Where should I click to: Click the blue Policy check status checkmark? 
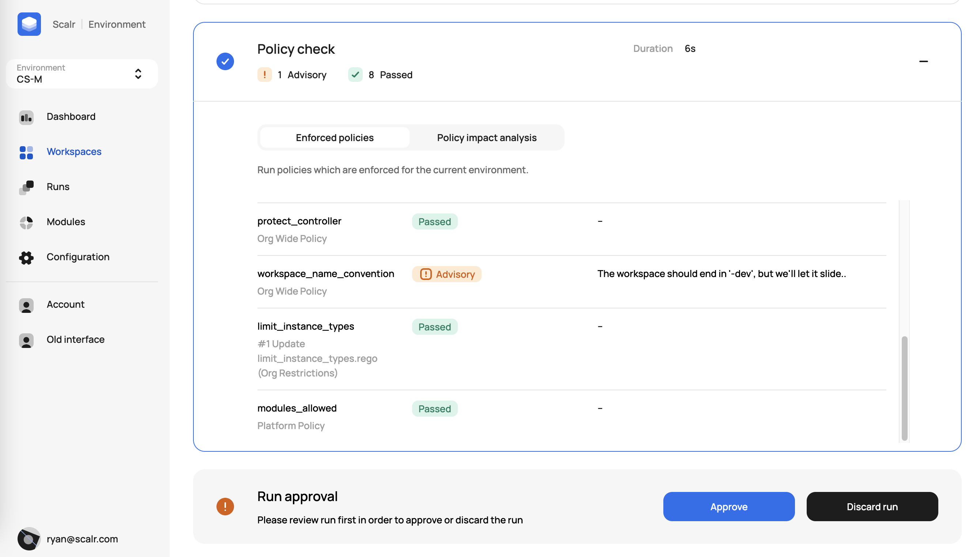225,61
